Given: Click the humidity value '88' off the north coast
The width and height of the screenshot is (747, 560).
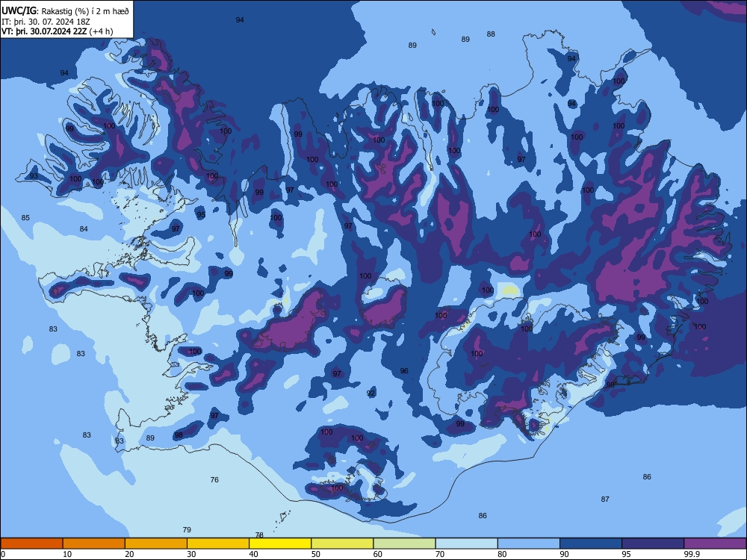Looking at the screenshot, I should click(491, 34).
